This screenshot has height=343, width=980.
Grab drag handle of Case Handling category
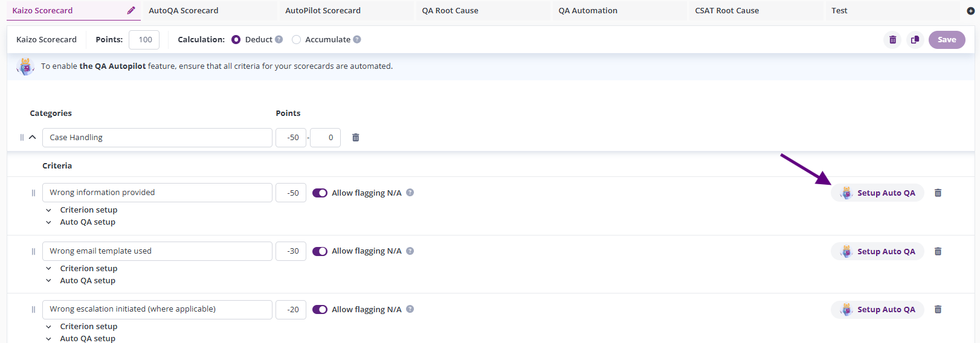pos(22,138)
